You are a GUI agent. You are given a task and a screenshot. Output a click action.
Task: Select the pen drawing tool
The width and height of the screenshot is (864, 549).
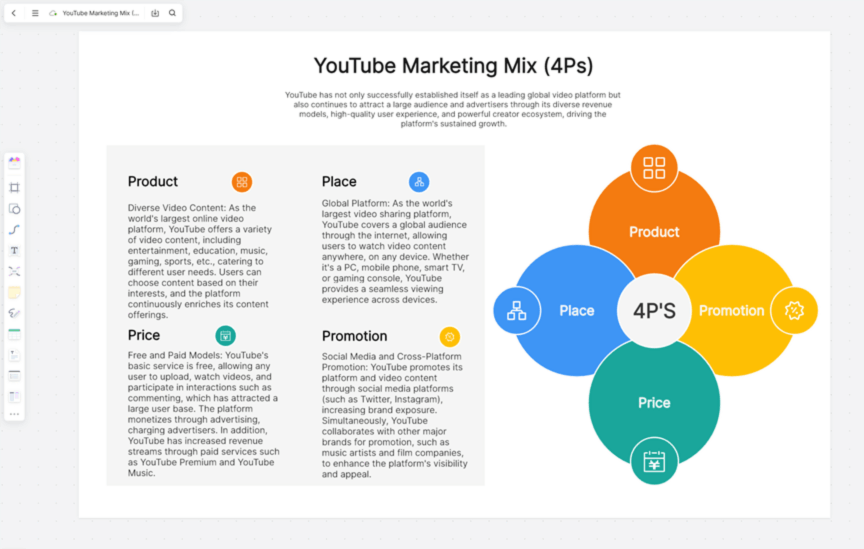point(14,313)
